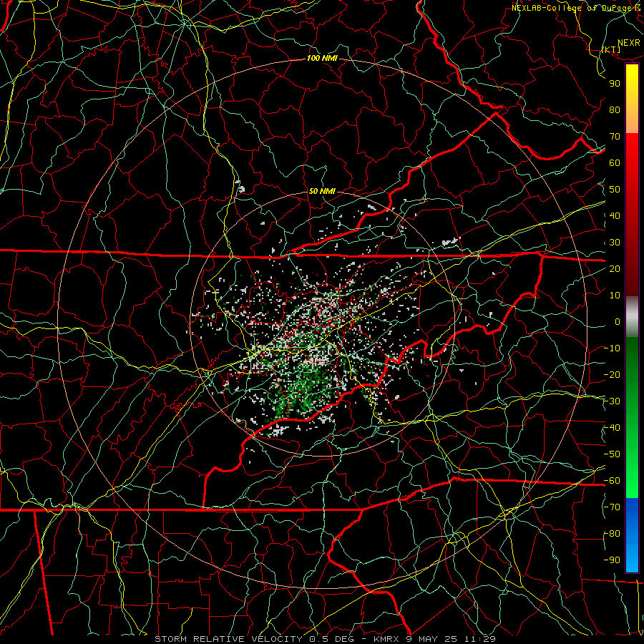
Task: Click the "STORM RELATIVE VELOCITY" caption text
Action: [x=228, y=639]
